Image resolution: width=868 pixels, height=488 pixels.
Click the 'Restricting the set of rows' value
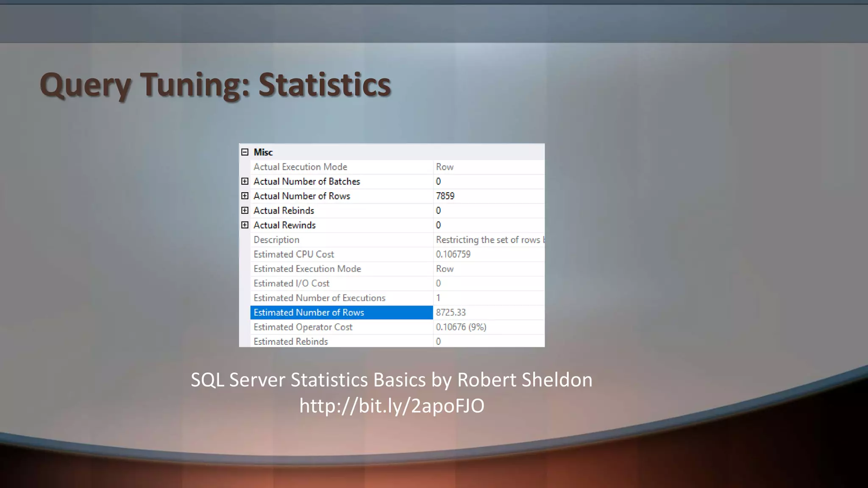click(490, 240)
